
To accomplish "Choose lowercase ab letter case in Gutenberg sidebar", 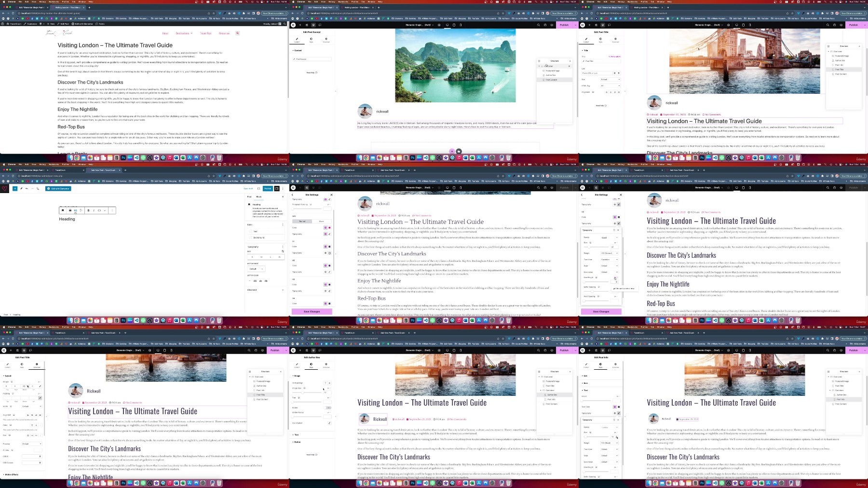I will click(x=260, y=281).
